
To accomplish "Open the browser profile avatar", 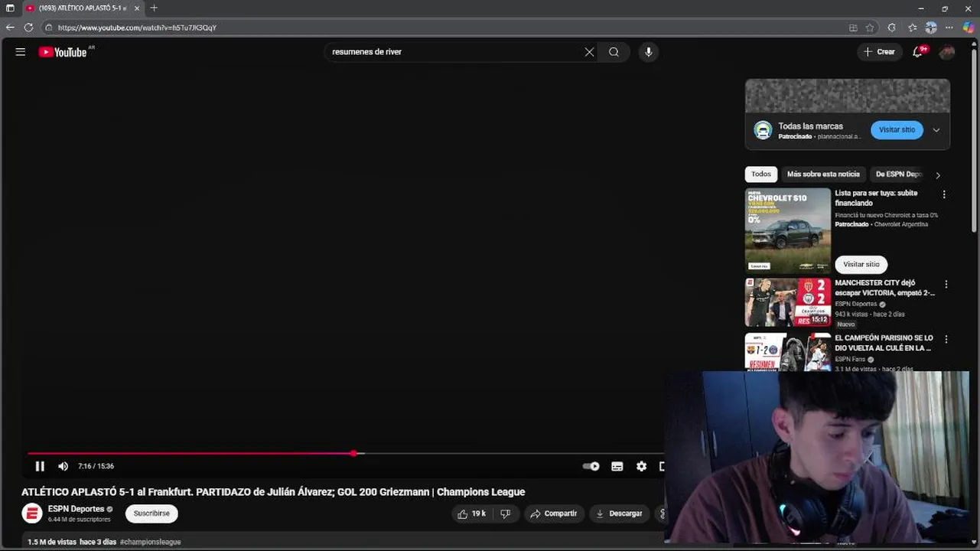I will 931,28.
